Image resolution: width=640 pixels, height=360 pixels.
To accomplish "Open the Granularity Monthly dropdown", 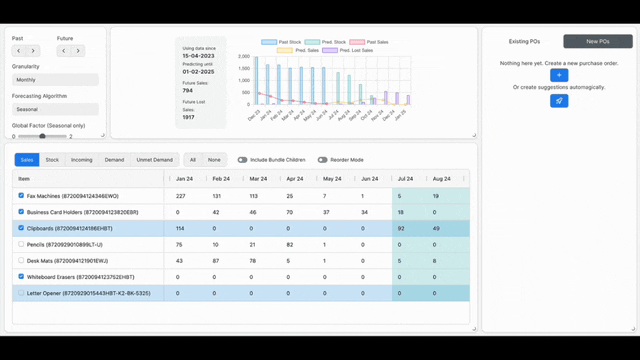I will coord(55,80).
